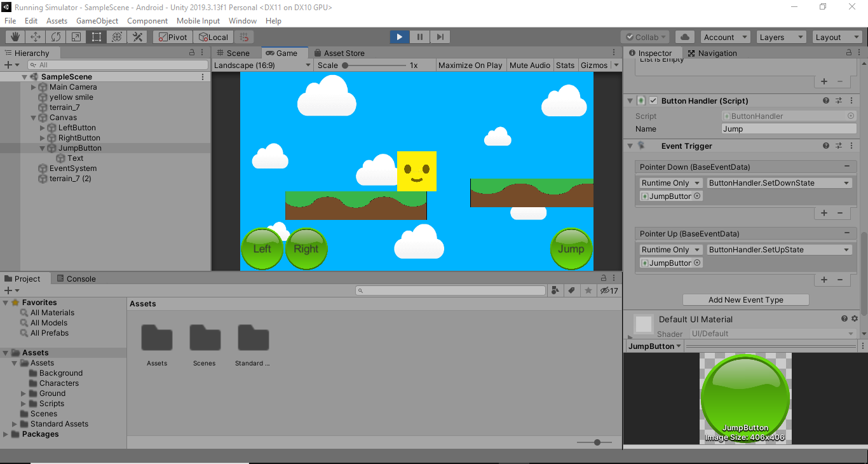
Task: Expand the Ground folder in Project
Action: 24,393
